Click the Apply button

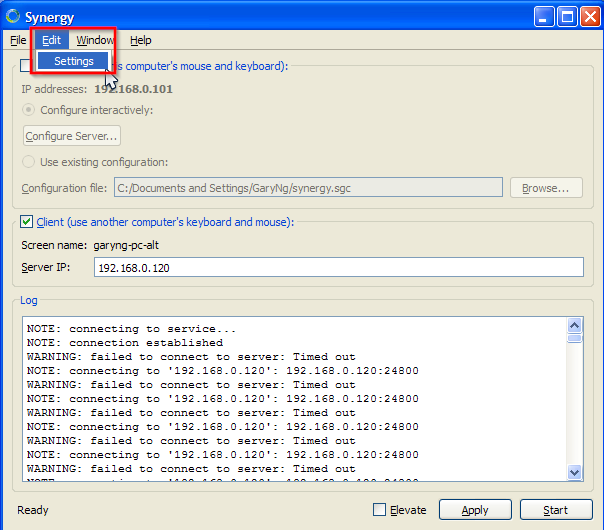[475, 510]
